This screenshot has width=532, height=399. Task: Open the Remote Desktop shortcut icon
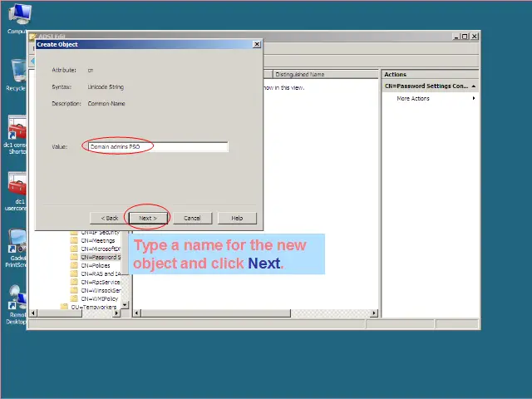click(x=18, y=298)
